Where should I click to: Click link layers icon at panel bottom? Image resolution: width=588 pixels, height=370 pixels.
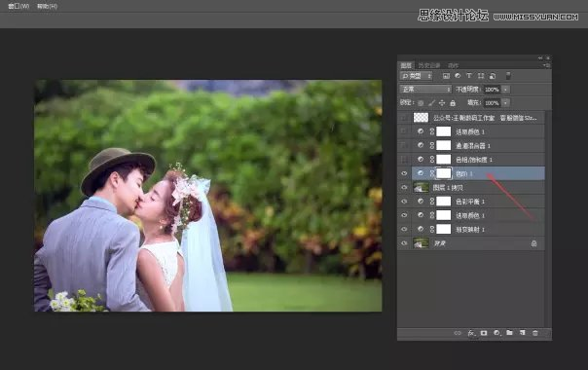(x=458, y=333)
